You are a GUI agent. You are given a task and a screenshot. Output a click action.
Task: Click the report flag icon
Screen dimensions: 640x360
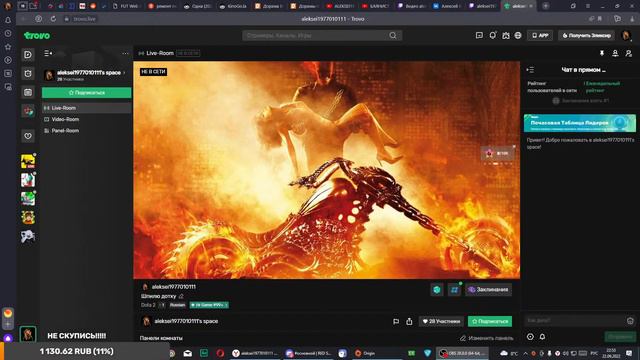[396, 322]
